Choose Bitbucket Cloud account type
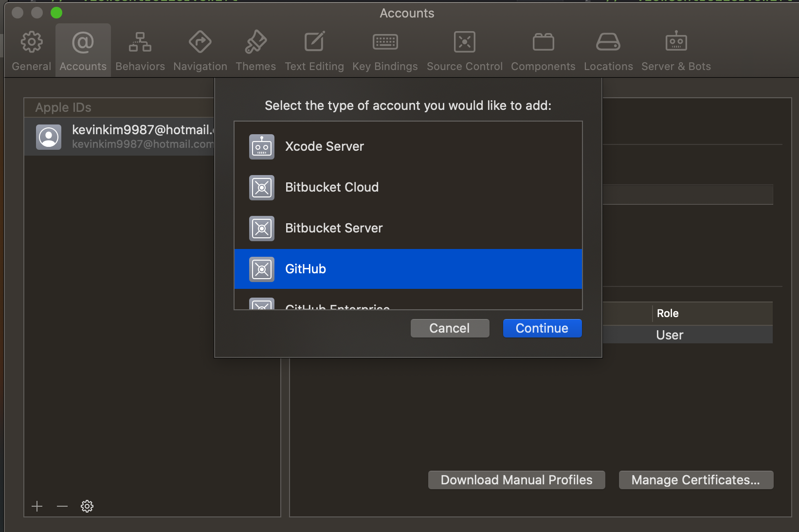This screenshot has height=532, width=799. (x=408, y=187)
